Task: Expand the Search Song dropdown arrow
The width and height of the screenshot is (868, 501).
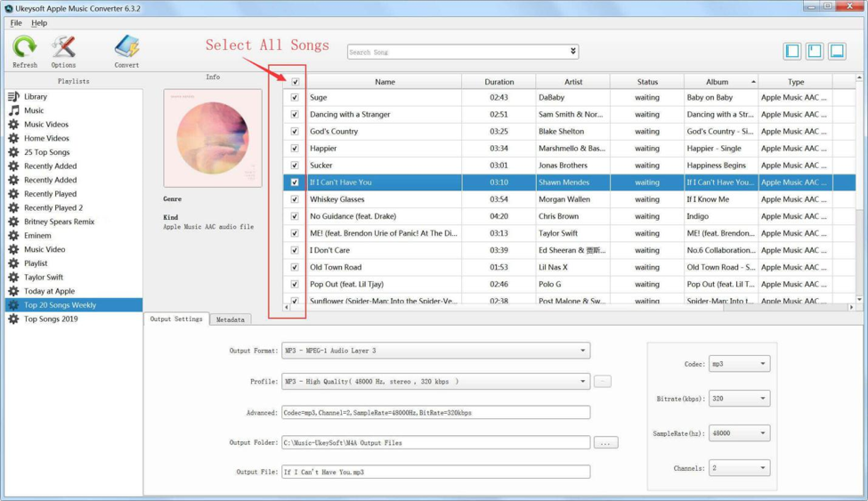Action: [x=573, y=52]
